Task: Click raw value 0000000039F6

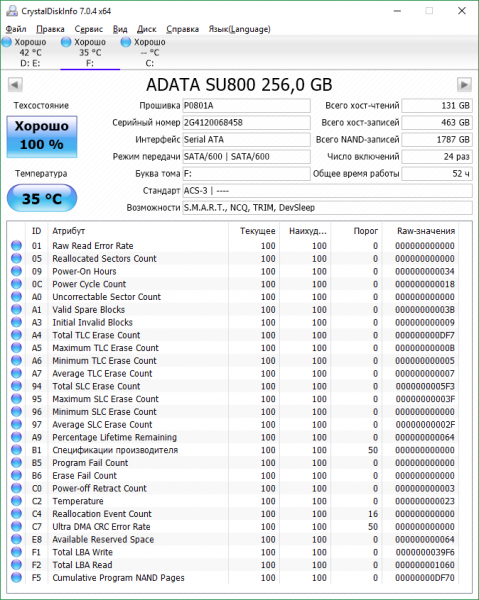Action: point(425,552)
